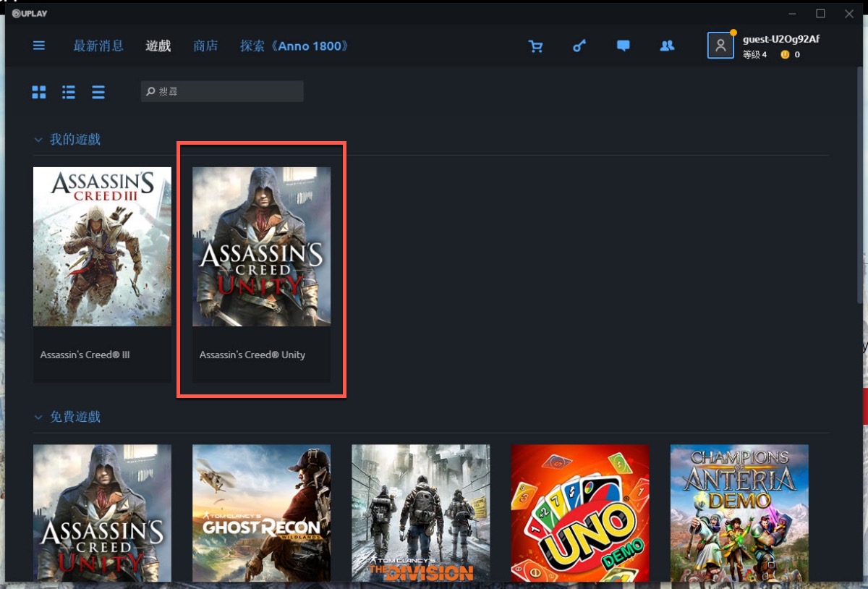Image resolution: width=868 pixels, height=589 pixels.
Task: Minimize the Uplay window
Action: pyautogui.click(x=793, y=14)
